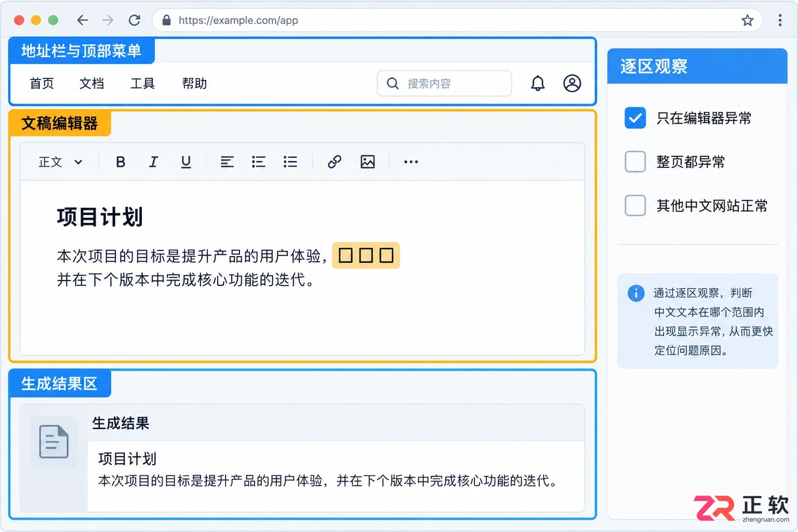Image resolution: width=798 pixels, height=532 pixels.
Task: Select the highlighted garbled boxes in the editor
Action: 366,255
